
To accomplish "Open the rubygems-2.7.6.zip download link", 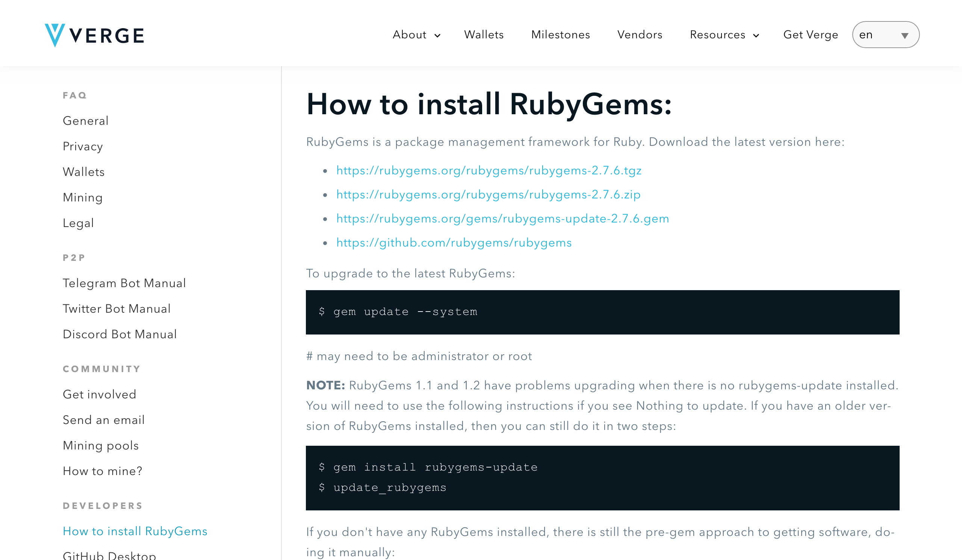I will (488, 194).
